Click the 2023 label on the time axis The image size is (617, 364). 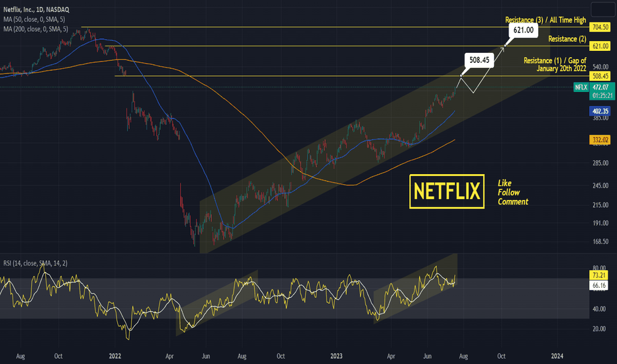[336, 356]
